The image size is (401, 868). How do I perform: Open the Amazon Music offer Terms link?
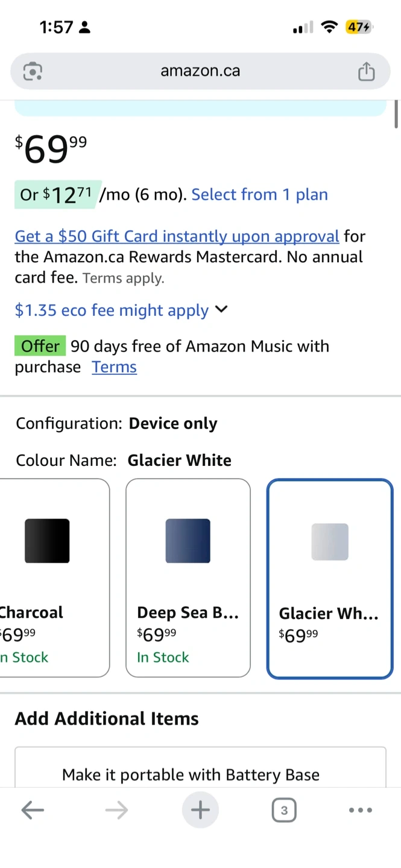[114, 367]
